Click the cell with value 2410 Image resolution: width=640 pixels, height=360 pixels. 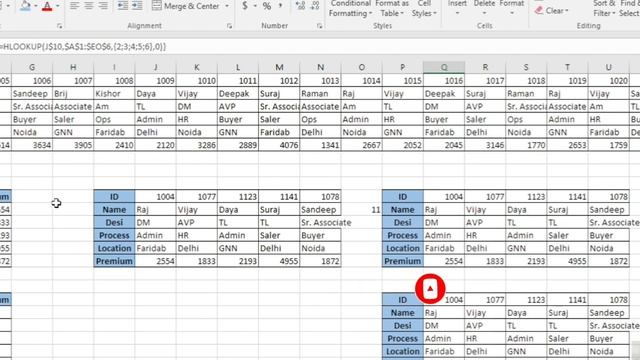tap(114, 145)
